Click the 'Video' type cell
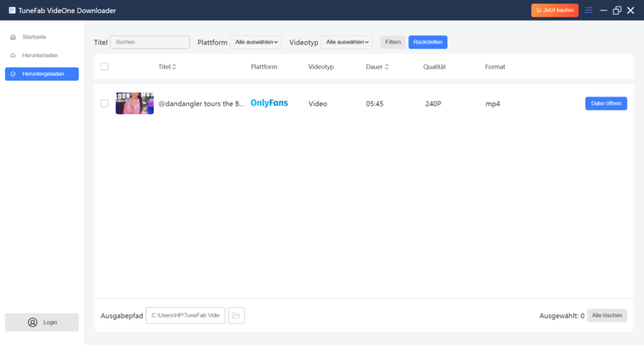The width and height of the screenshot is (644, 345). tap(318, 104)
